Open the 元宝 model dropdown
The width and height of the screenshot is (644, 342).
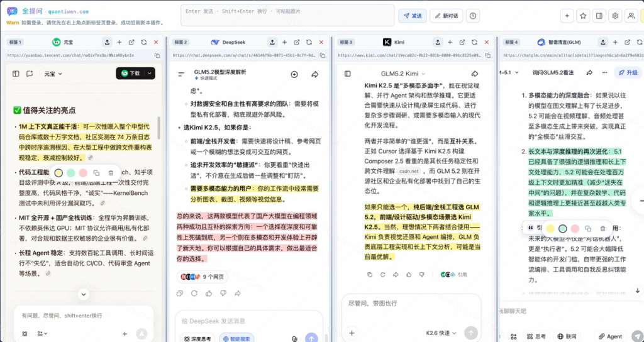pyautogui.click(x=53, y=74)
